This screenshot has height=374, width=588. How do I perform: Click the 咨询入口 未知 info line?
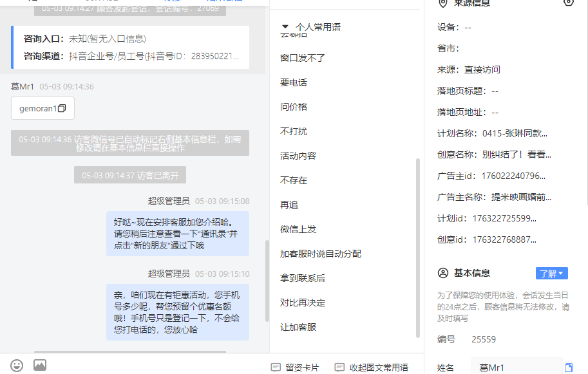tap(85, 39)
